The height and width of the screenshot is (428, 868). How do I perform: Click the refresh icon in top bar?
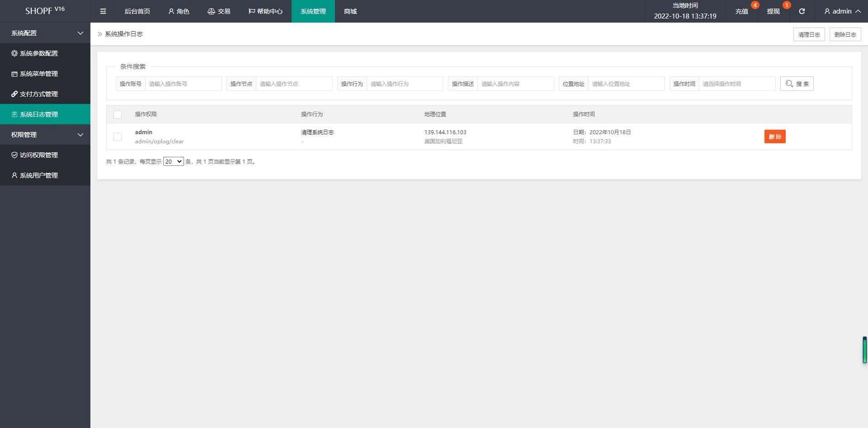point(802,11)
